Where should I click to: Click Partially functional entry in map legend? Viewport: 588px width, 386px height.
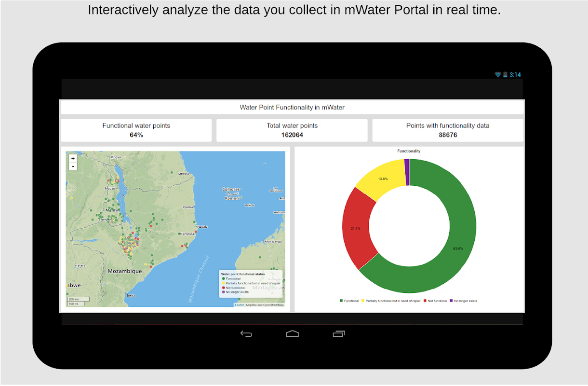click(x=251, y=283)
